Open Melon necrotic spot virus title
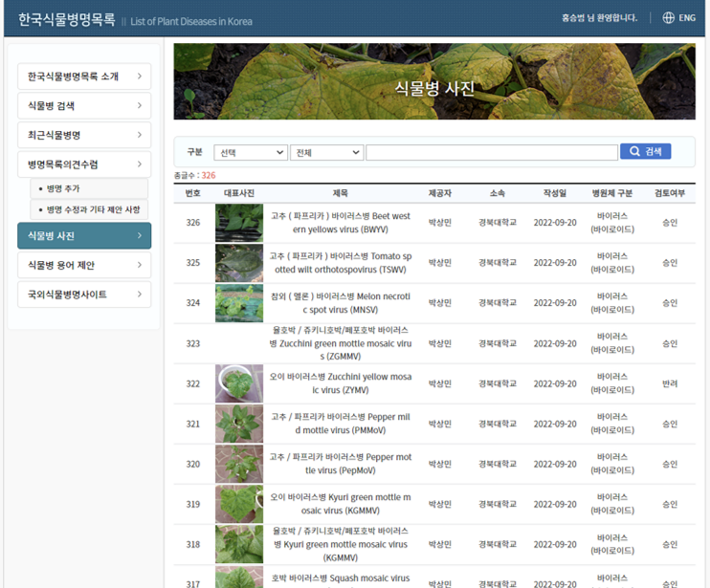The height and width of the screenshot is (588, 710). point(341,303)
